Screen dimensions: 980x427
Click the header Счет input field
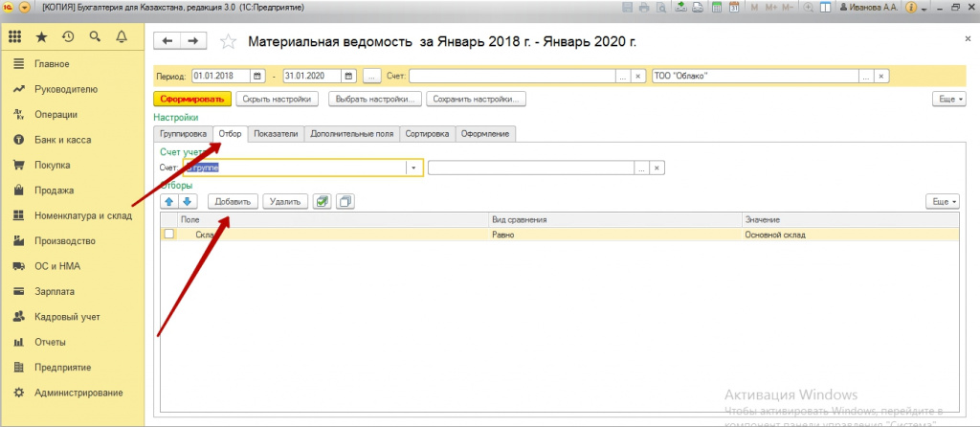pos(513,76)
